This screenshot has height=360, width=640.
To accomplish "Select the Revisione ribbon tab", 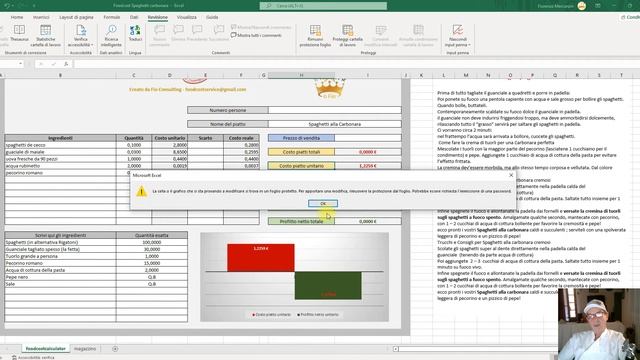I will [x=158, y=17].
